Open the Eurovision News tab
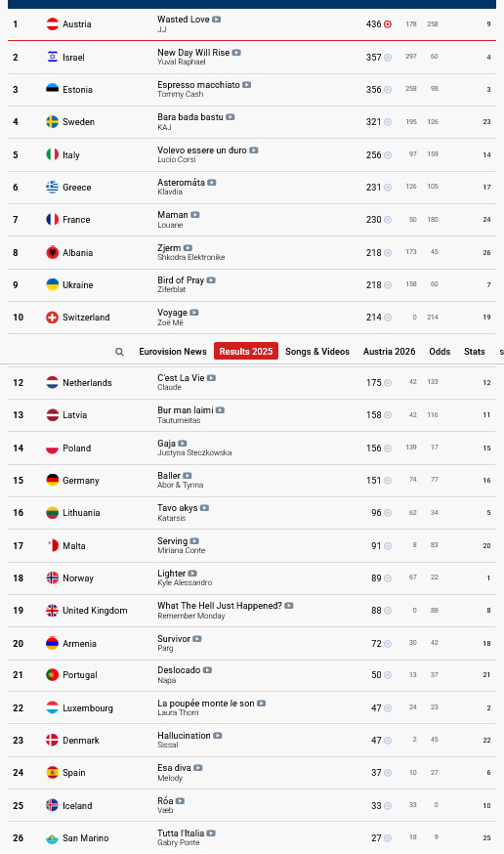504x854 pixels. coord(173,352)
